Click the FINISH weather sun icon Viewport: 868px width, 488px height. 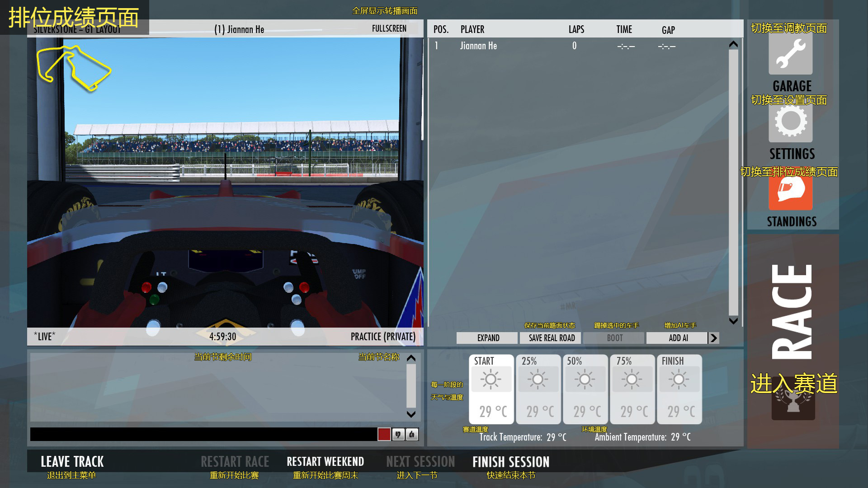[679, 380]
